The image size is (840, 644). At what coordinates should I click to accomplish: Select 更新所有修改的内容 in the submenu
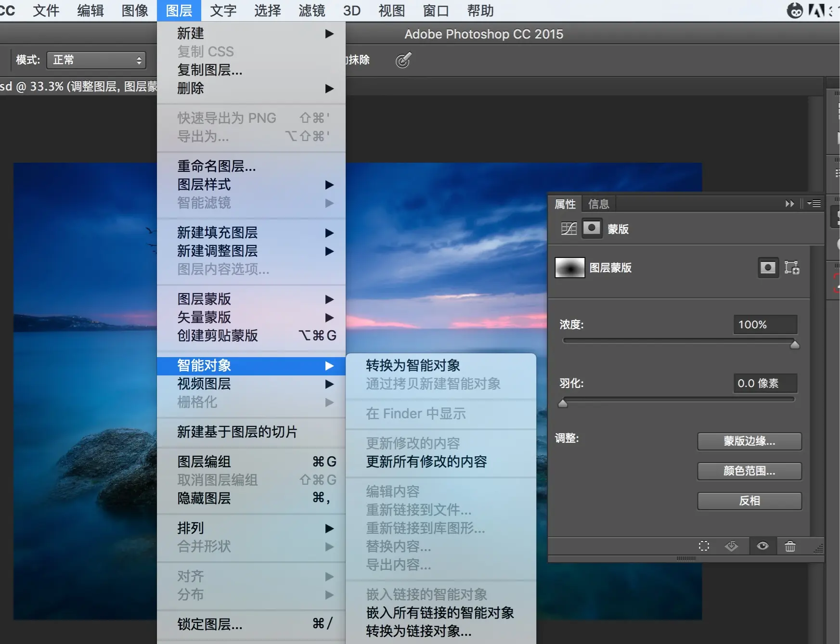coord(441,462)
